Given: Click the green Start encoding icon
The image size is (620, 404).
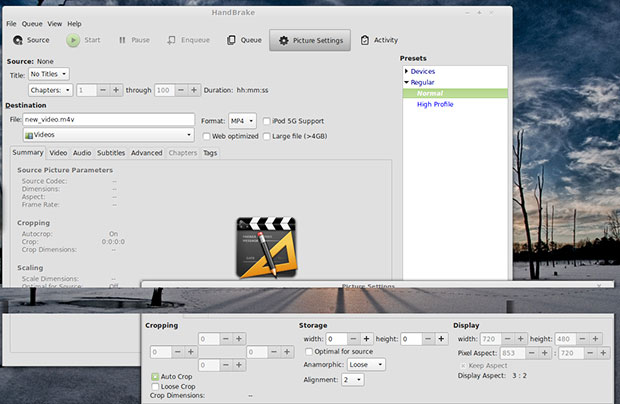Looking at the screenshot, I should (x=73, y=40).
